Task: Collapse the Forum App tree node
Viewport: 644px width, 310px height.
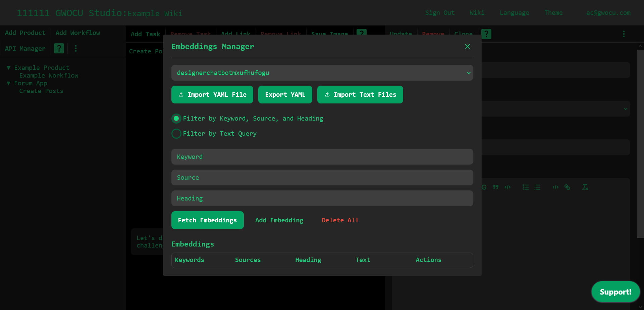Action: click(8, 83)
